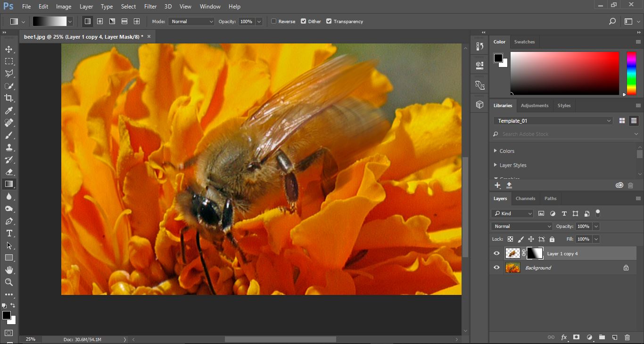Pick the Eyedropper tool
Screen dimensions: 644x344
[x=9, y=110]
